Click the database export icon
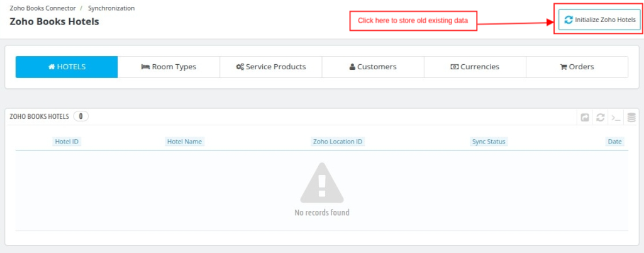This screenshot has width=644, height=253. (631, 118)
